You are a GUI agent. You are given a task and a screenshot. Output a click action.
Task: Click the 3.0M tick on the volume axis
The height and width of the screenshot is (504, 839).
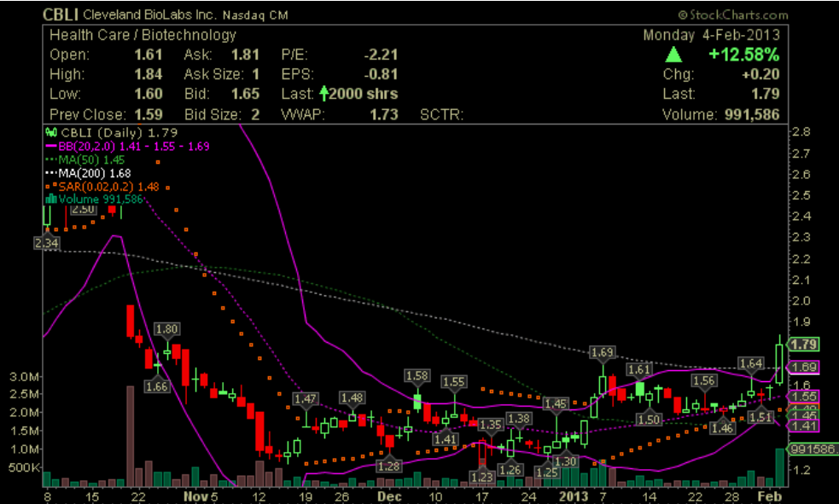[x=24, y=377]
